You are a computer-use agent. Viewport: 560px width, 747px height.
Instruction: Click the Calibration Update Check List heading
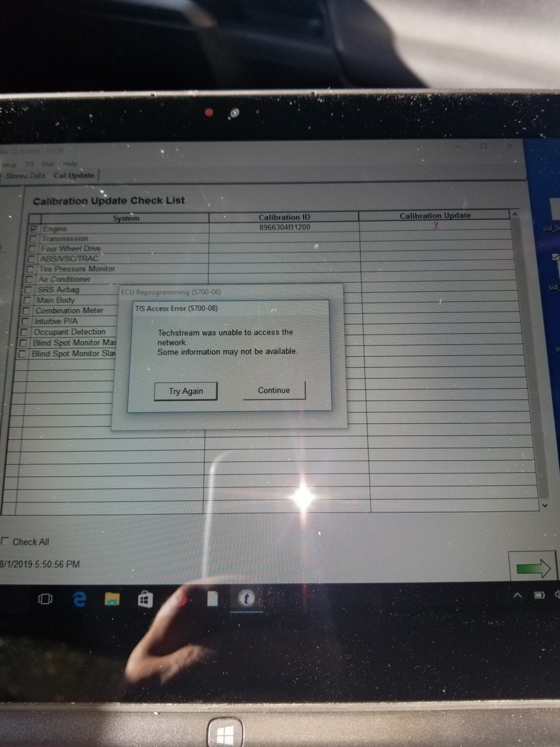(x=108, y=201)
